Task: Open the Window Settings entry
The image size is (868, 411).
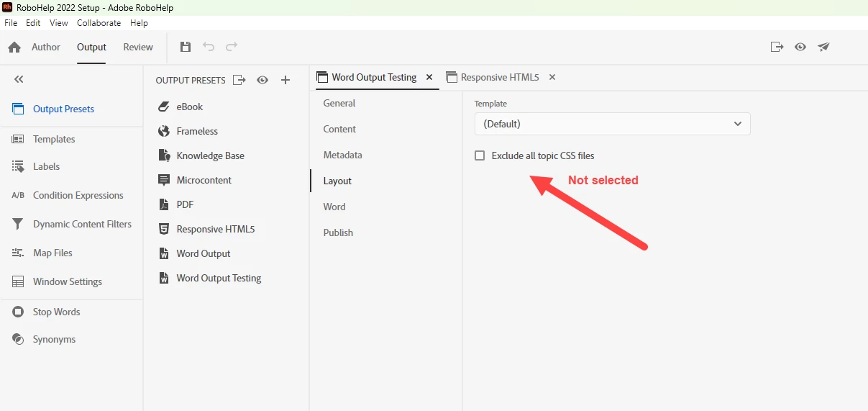Action: (x=68, y=281)
